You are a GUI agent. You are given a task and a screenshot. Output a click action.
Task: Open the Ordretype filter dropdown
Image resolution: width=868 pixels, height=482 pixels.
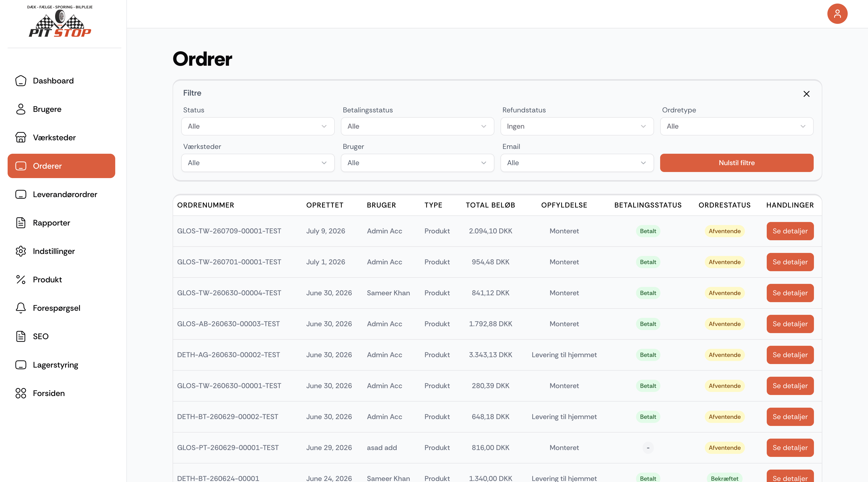pos(737,126)
